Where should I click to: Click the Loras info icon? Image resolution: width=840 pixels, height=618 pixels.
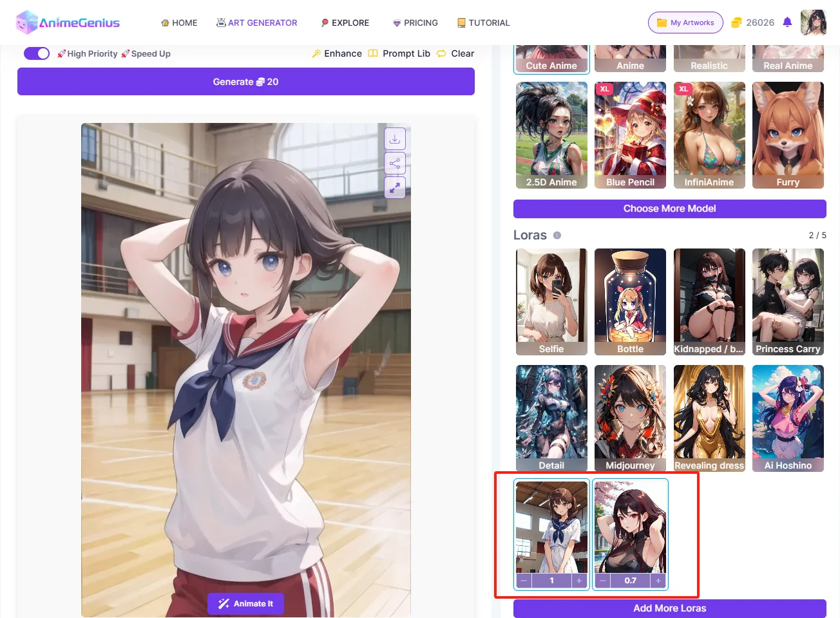(557, 236)
